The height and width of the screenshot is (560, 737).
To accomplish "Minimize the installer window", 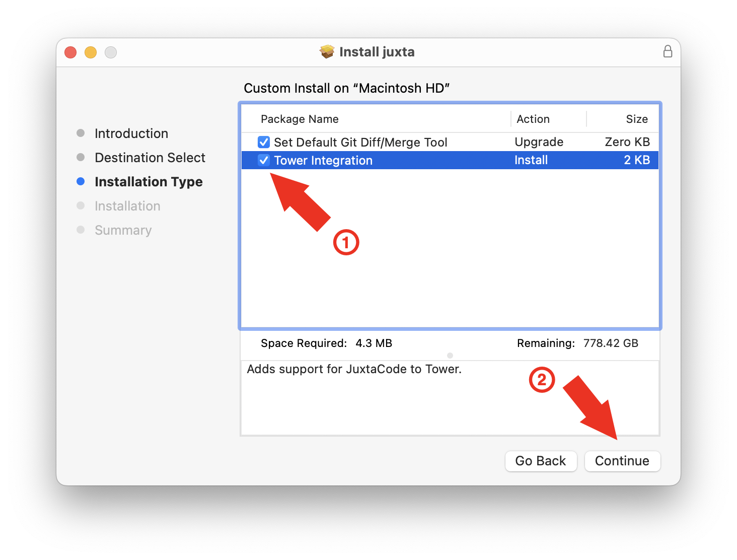I will [91, 52].
